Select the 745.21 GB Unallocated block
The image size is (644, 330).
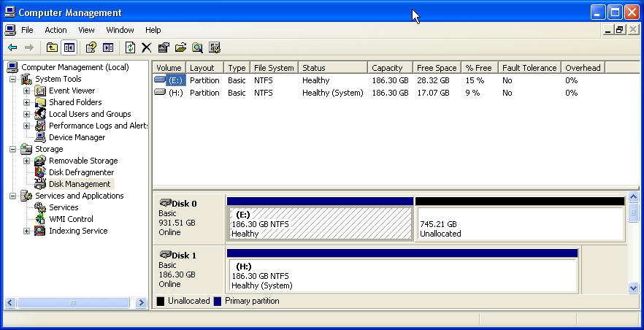tap(520, 219)
